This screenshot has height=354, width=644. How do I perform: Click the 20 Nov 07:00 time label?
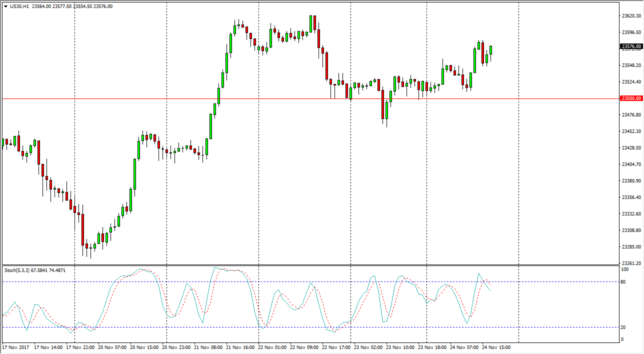pos(112,347)
